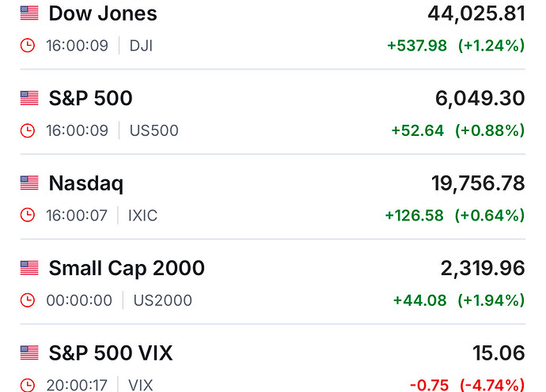Image resolution: width=546 pixels, height=392 pixels.
Task: Open the S&P 500 VIX entry
Action: (x=111, y=352)
